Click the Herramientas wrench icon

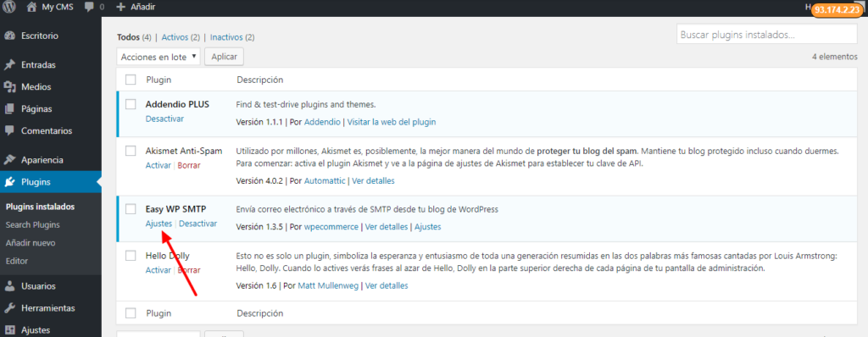9,308
